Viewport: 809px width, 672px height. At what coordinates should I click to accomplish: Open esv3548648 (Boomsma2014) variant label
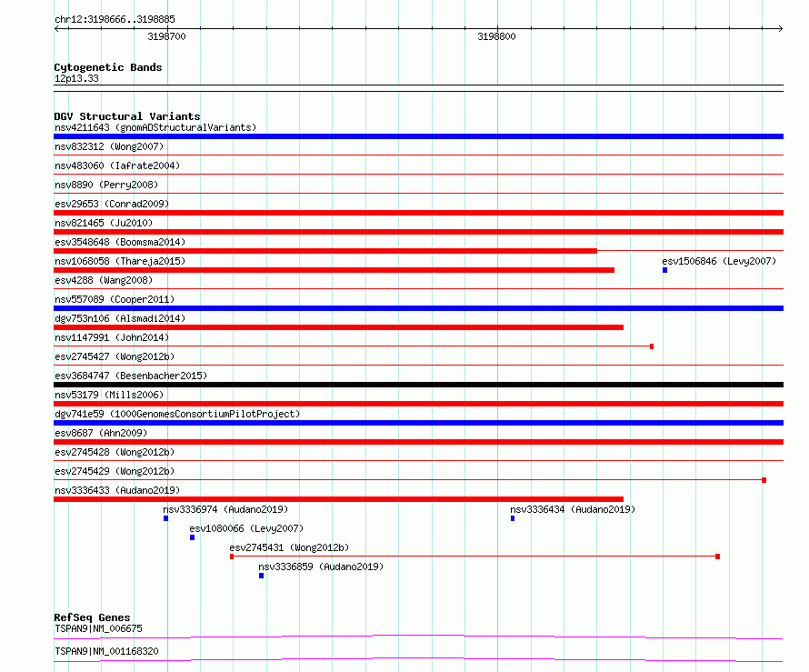tap(120, 242)
